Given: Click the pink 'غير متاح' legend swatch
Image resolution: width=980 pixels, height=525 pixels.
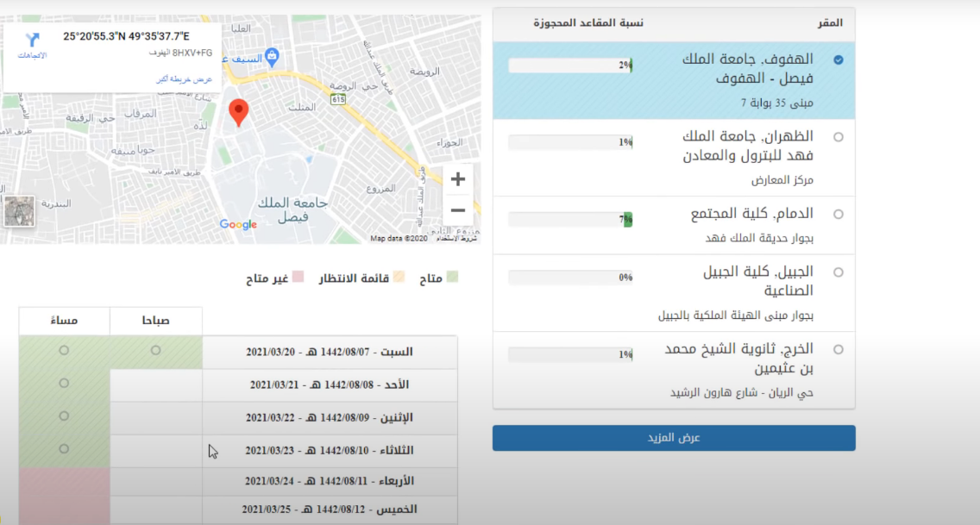Looking at the screenshot, I should click(x=298, y=277).
